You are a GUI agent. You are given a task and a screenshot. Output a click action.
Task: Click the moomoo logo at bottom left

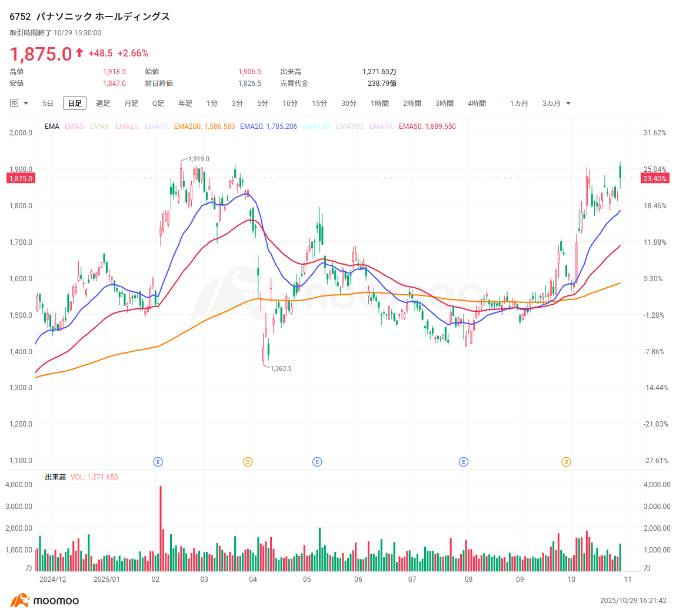[x=44, y=601]
